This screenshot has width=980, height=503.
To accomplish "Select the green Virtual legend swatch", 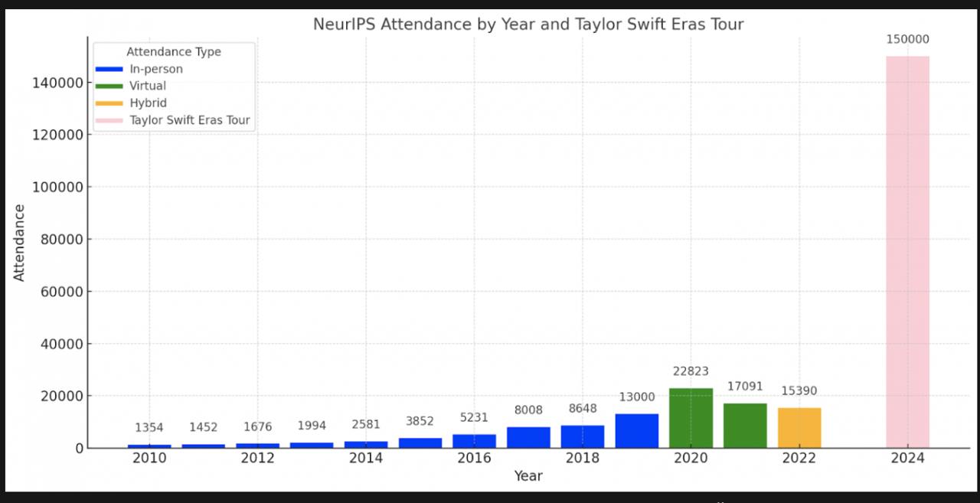I will point(109,86).
